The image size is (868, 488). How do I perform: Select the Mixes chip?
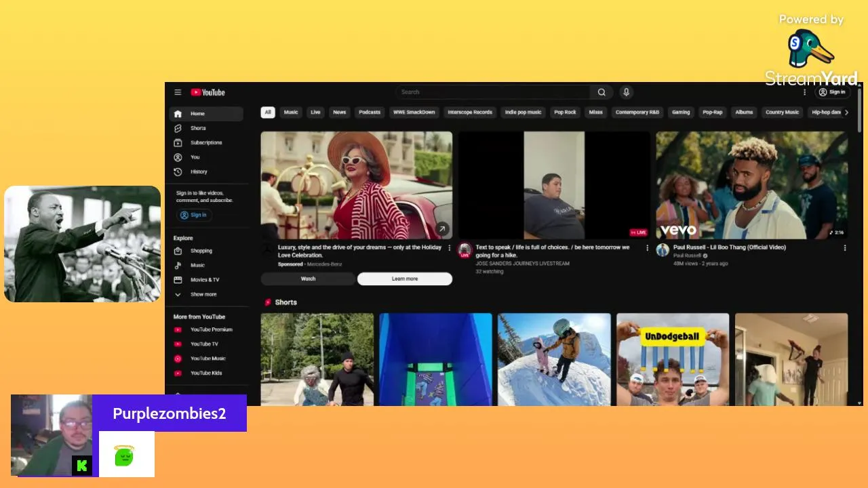point(596,113)
